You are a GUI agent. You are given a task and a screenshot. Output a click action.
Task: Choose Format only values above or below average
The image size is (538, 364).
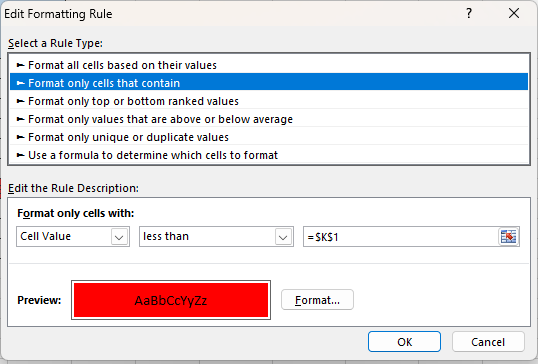point(269,119)
